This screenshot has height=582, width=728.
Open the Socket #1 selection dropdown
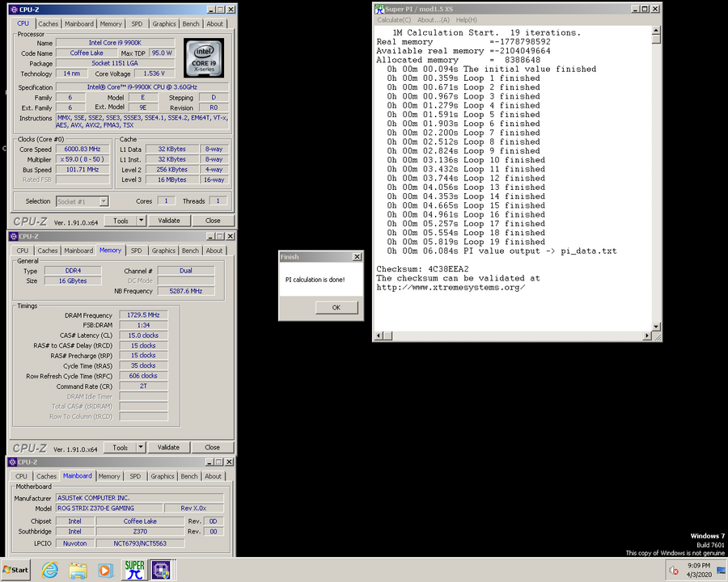click(104, 201)
